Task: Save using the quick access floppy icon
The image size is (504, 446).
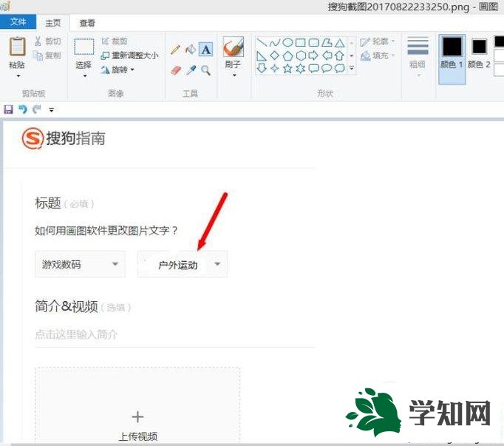Action: pos(8,109)
